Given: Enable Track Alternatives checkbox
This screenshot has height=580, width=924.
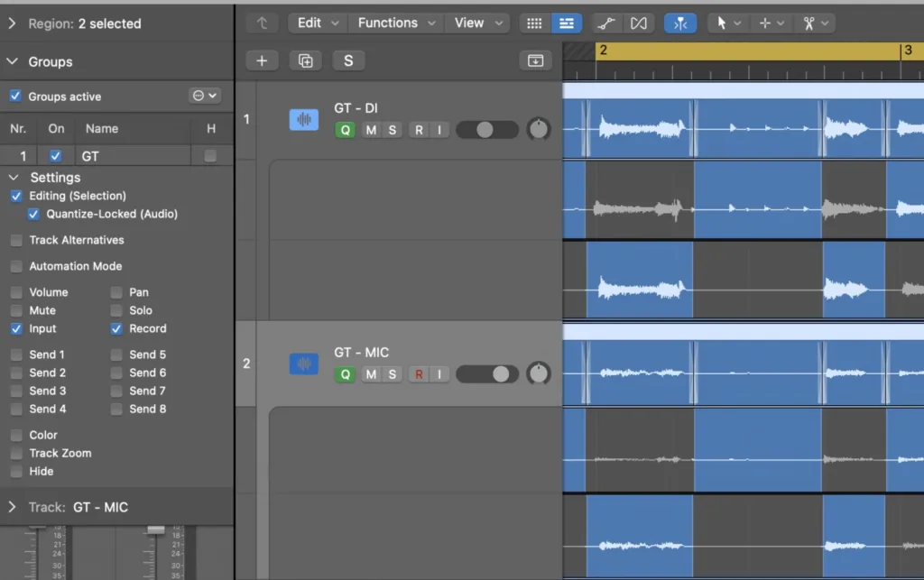Looking at the screenshot, I should [16, 240].
